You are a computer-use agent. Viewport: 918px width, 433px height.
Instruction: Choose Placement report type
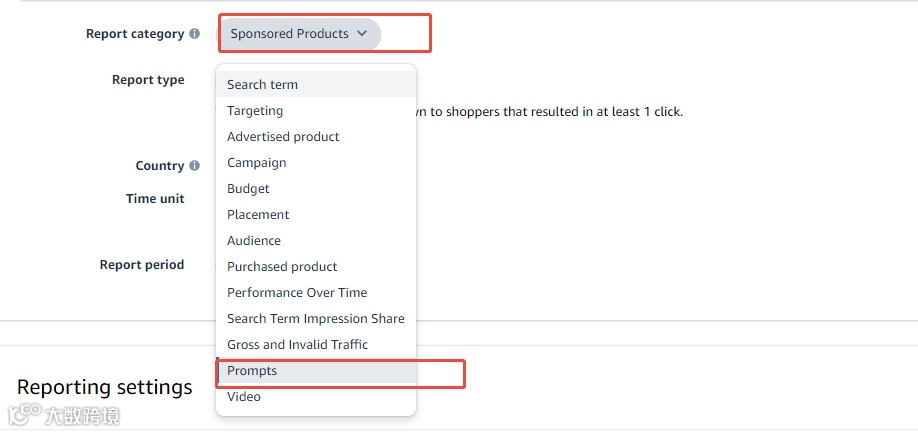point(258,215)
